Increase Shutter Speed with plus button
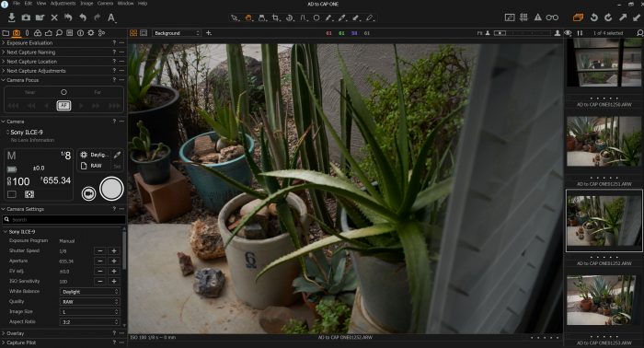 pos(114,250)
